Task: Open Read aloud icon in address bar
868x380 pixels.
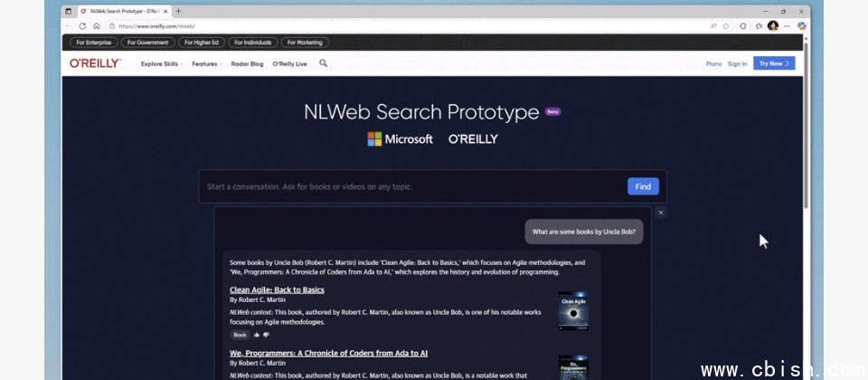Action: [x=713, y=26]
